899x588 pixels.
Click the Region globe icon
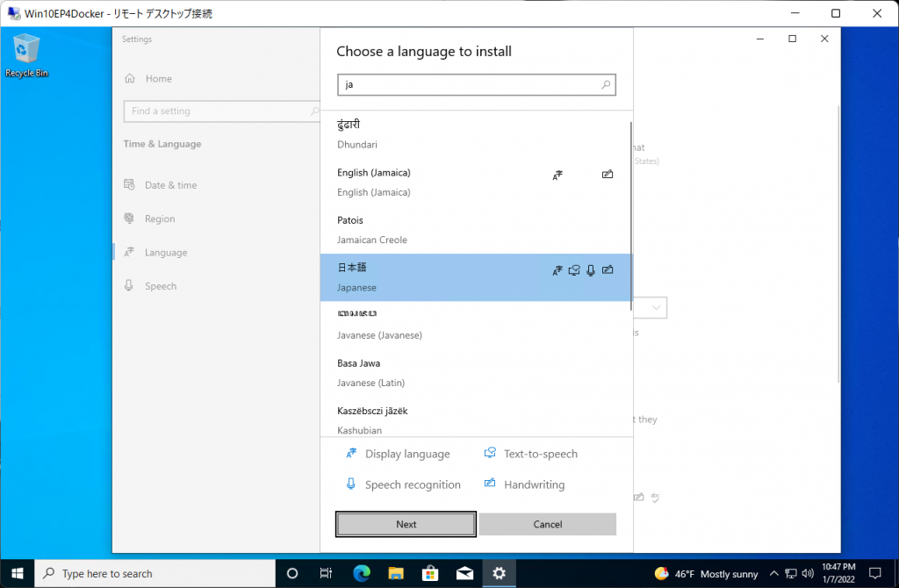click(x=129, y=219)
